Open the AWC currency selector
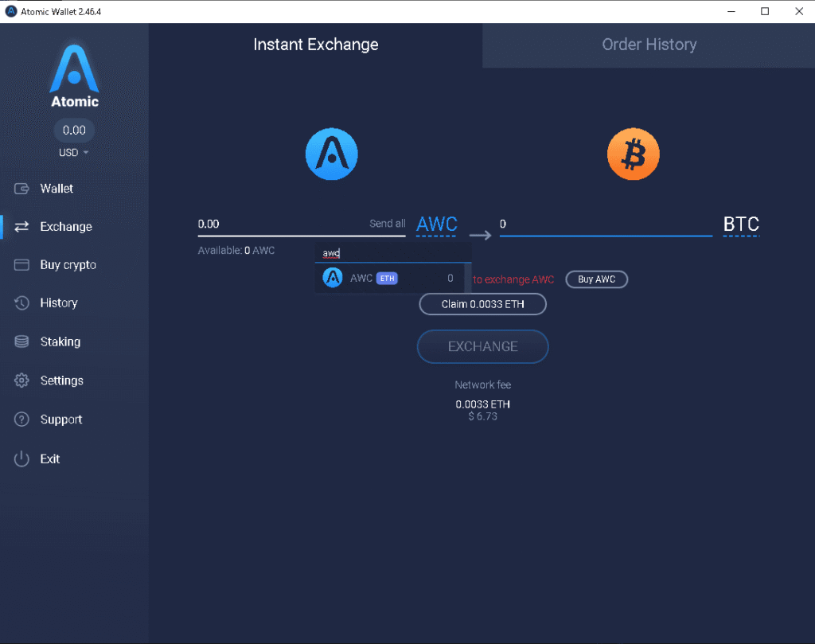The image size is (815, 644). [x=436, y=224]
